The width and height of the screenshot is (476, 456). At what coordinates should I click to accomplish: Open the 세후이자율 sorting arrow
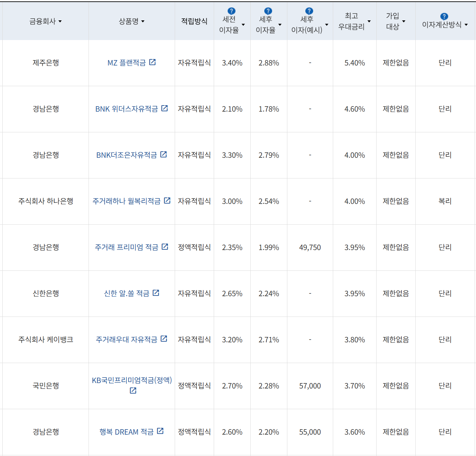(280, 25)
